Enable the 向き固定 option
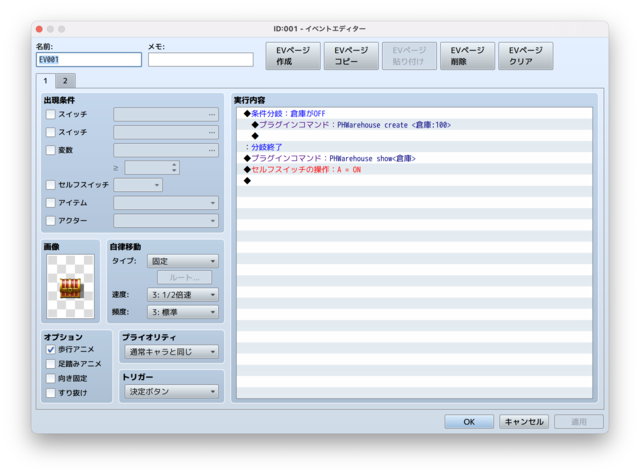Screen dimensions: 640x475 [x=51, y=378]
